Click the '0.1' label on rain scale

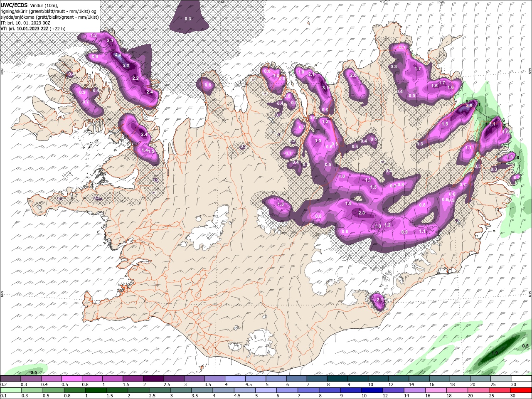click(3, 396)
